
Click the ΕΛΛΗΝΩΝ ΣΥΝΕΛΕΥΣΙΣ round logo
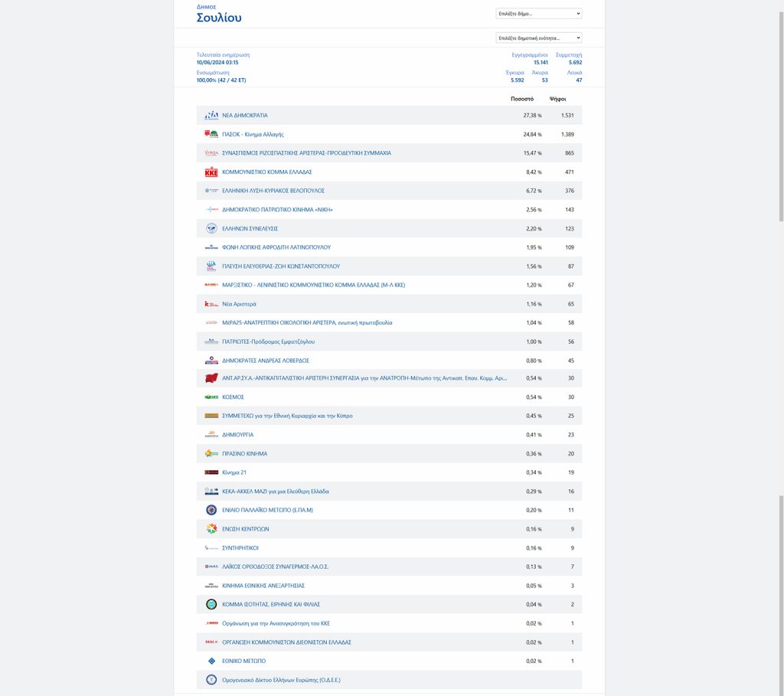tap(211, 228)
